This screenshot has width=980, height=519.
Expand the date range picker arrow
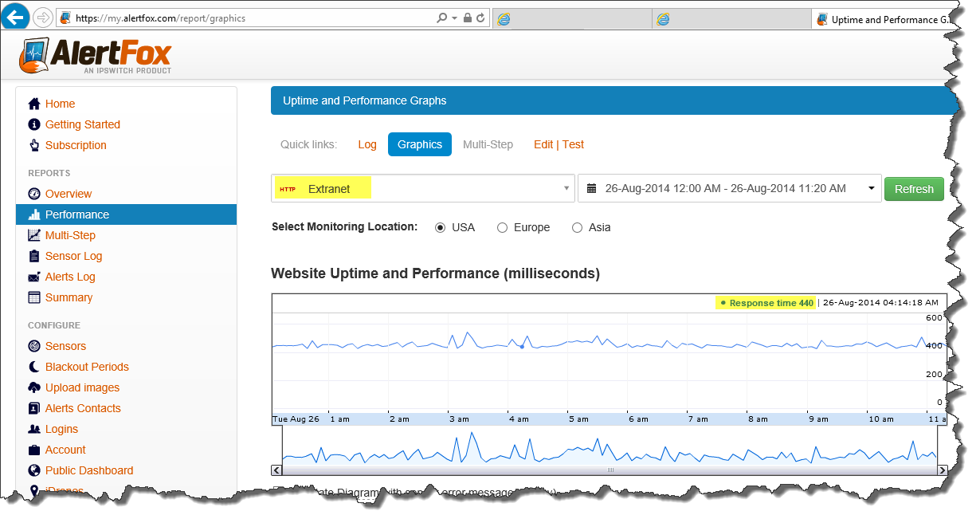[x=871, y=189]
